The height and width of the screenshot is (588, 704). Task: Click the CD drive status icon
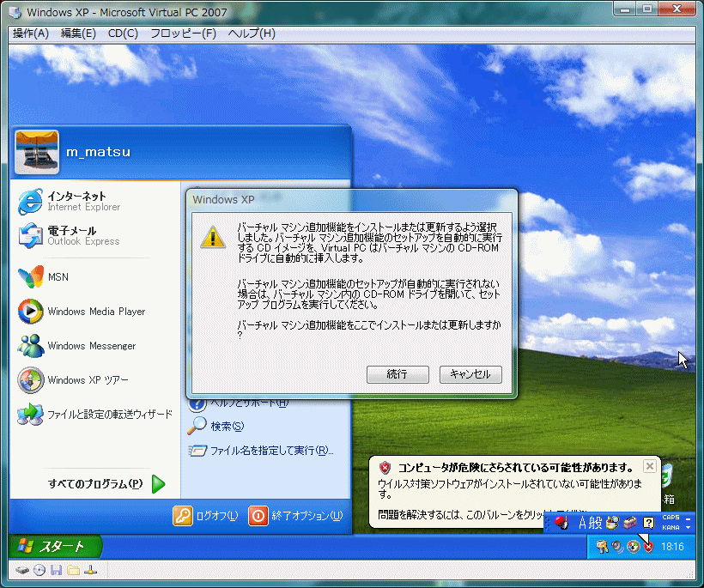coord(39,571)
